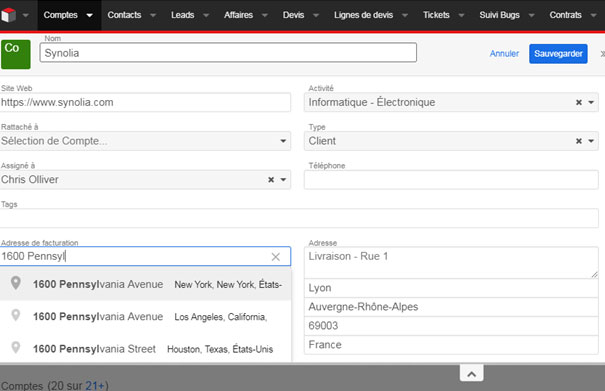The width and height of the screenshot is (605, 391).
Task: Clear the billing address search with X
Action: click(275, 257)
